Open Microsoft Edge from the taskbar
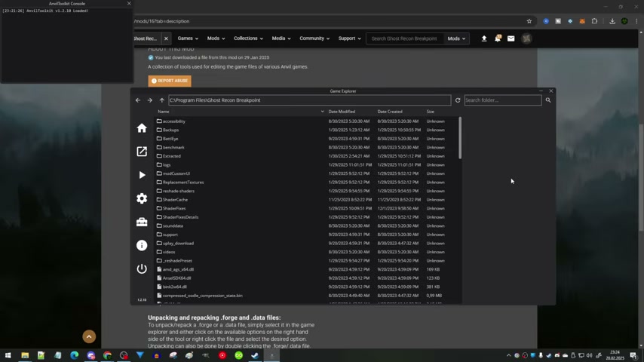 tap(75, 355)
